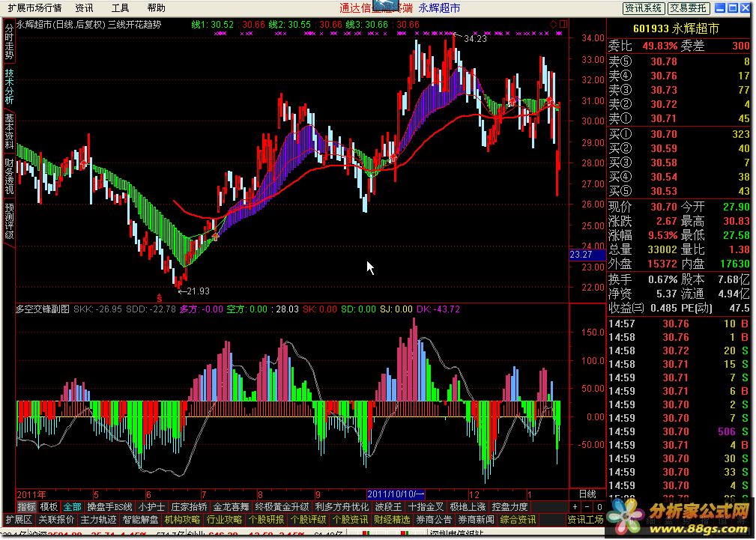
Task: Select the 全部 indicator filter tab
Action: [73, 507]
